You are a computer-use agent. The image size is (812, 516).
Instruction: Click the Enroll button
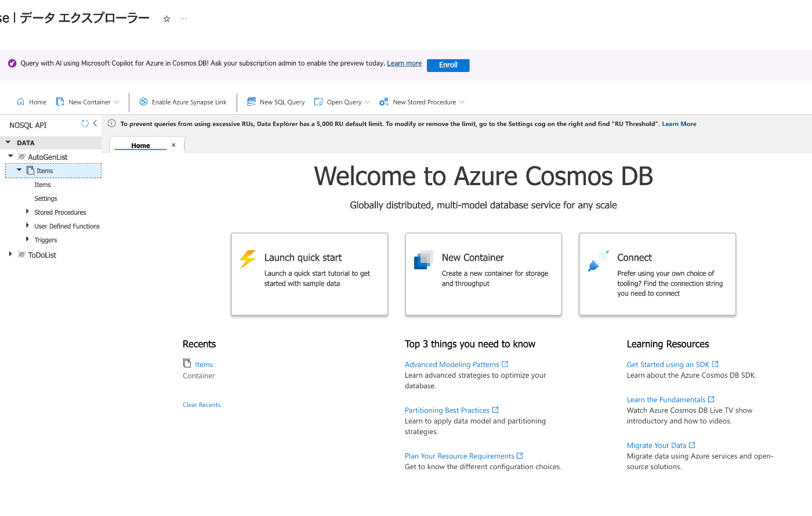[x=448, y=66]
